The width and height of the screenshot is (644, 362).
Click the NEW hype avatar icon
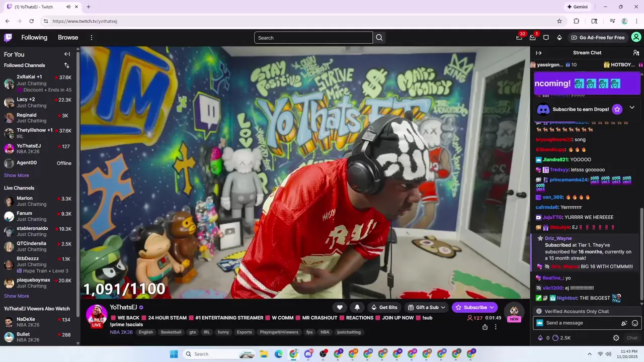[x=514, y=312]
